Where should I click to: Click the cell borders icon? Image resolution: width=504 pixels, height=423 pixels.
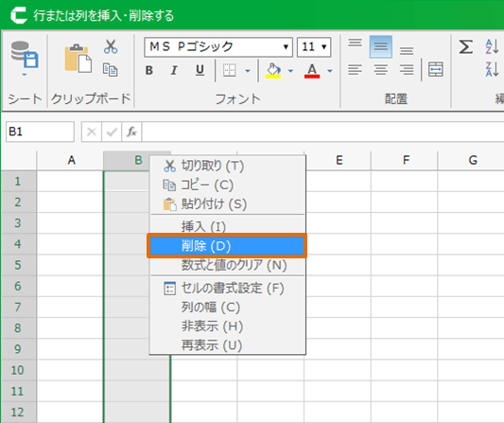[x=230, y=70]
